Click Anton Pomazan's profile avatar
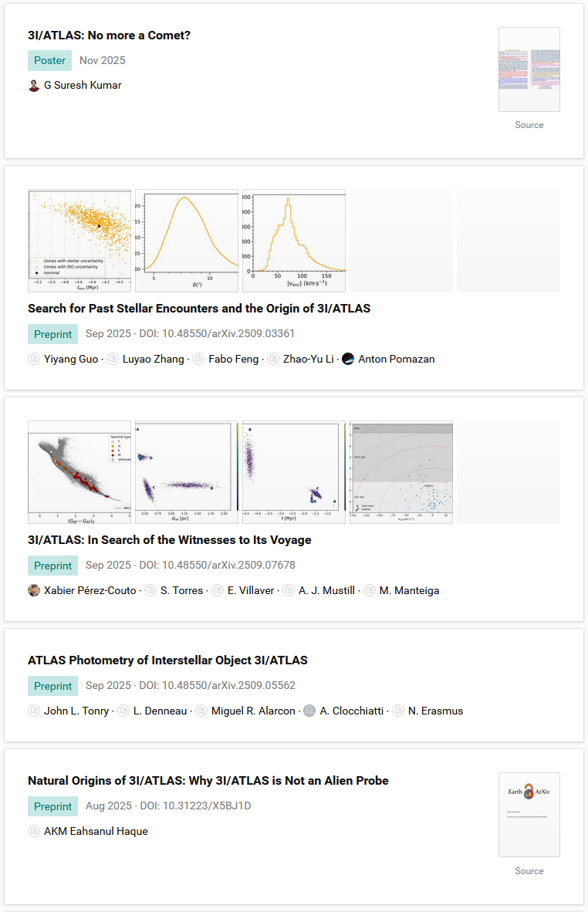 coord(348,359)
